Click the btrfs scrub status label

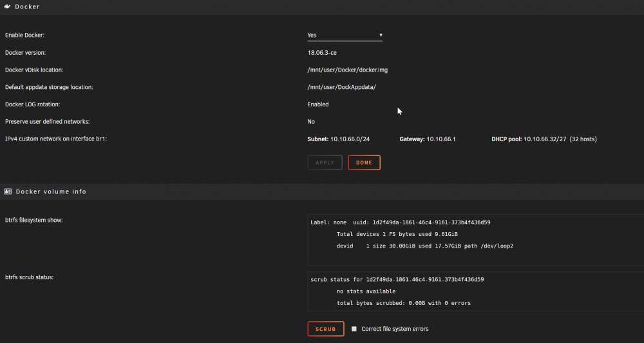click(29, 277)
